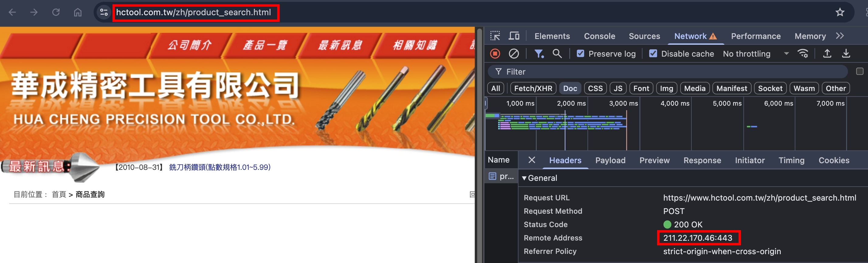Open the 產品一覽 menu item
The width and height of the screenshot is (868, 263).
pyautogui.click(x=265, y=45)
